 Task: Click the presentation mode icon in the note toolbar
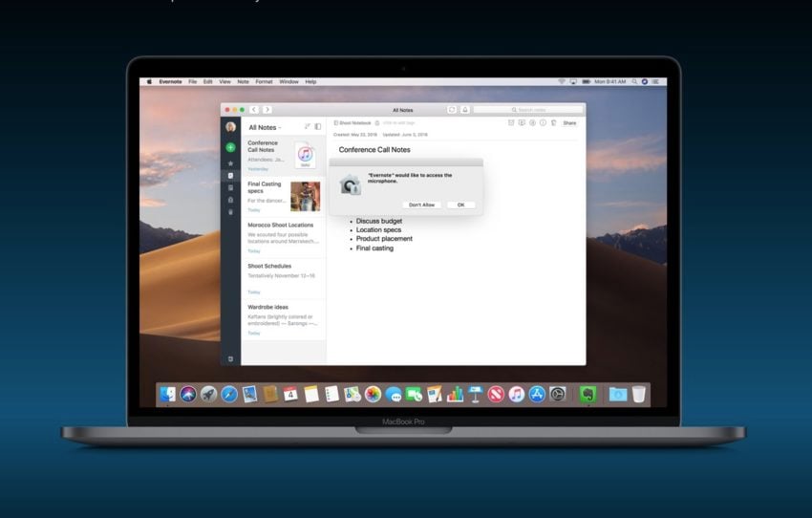(522, 122)
